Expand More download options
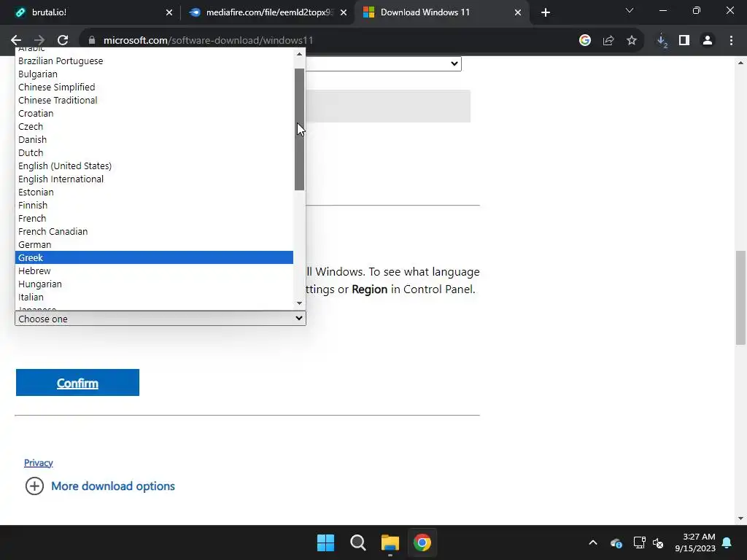The image size is (747, 560). click(x=100, y=486)
